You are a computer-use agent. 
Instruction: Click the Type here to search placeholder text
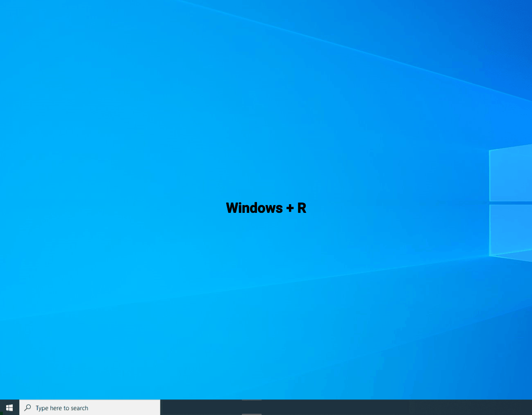(61, 408)
